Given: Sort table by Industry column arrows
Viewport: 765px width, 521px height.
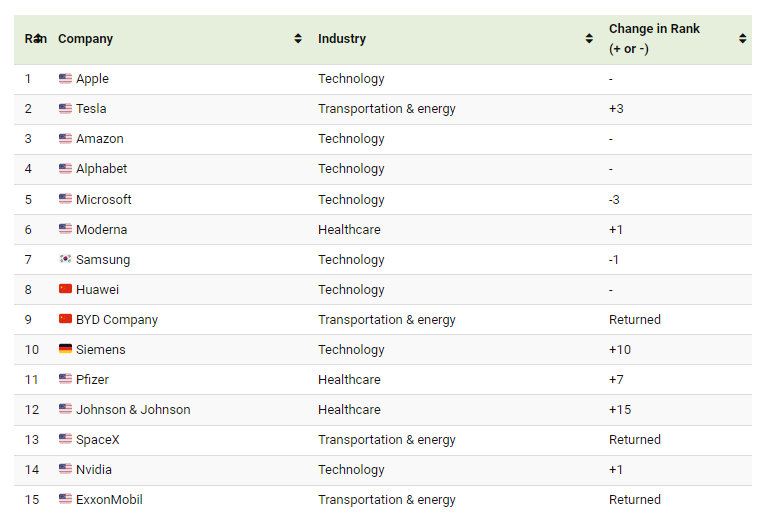Looking at the screenshot, I should pyautogui.click(x=589, y=39).
